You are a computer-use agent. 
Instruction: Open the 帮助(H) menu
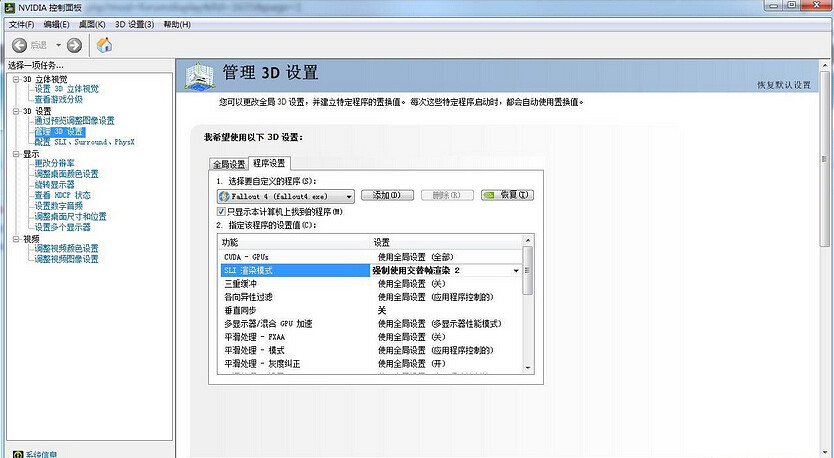[x=177, y=24]
